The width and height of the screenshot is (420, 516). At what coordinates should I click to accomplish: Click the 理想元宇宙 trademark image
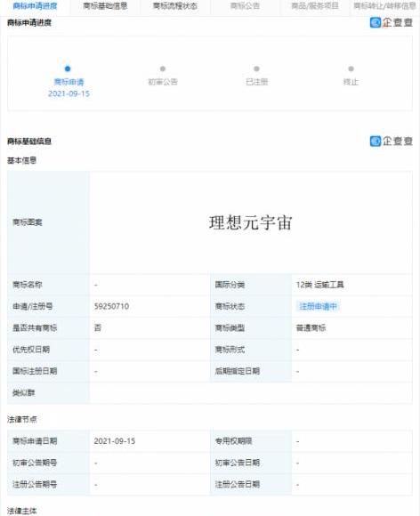click(x=250, y=222)
